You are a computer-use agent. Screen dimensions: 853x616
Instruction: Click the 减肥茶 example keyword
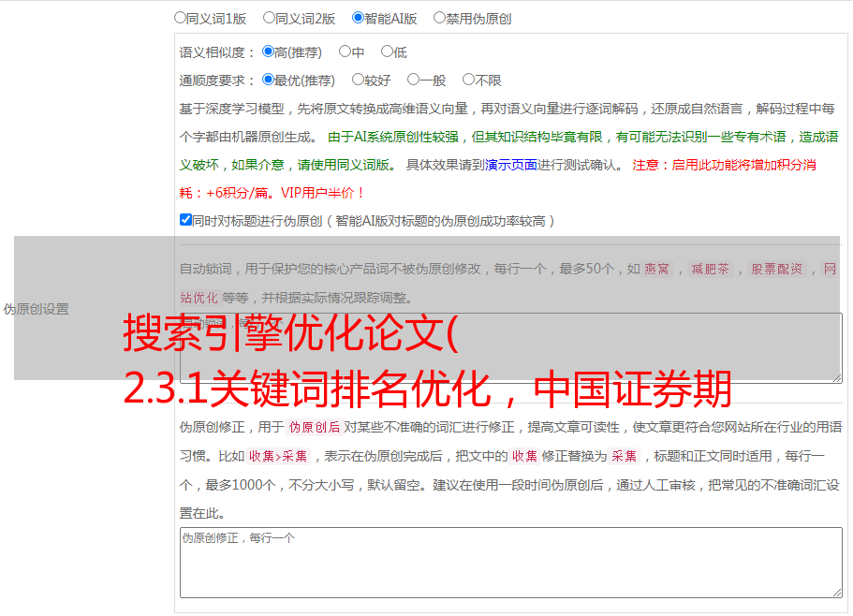710,269
